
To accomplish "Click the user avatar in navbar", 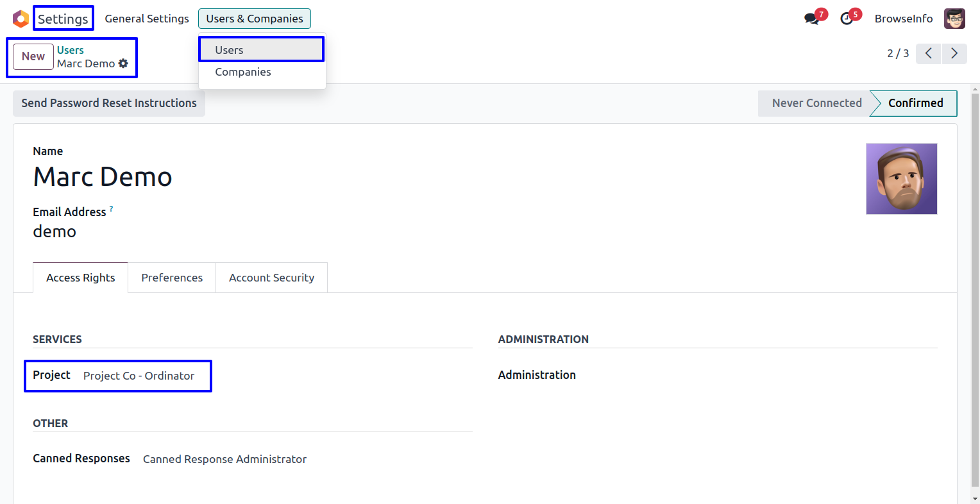I will point(954,19).
